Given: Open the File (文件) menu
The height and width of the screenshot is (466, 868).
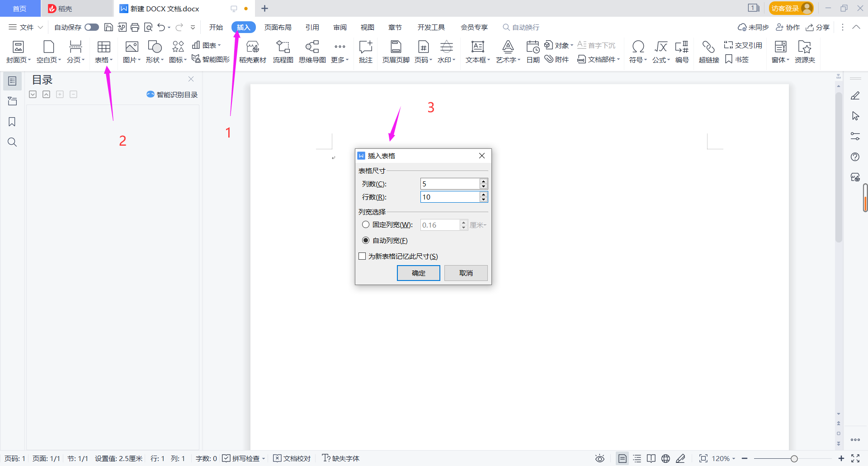Looking at the screenshot, I should [x=26, y=27].
